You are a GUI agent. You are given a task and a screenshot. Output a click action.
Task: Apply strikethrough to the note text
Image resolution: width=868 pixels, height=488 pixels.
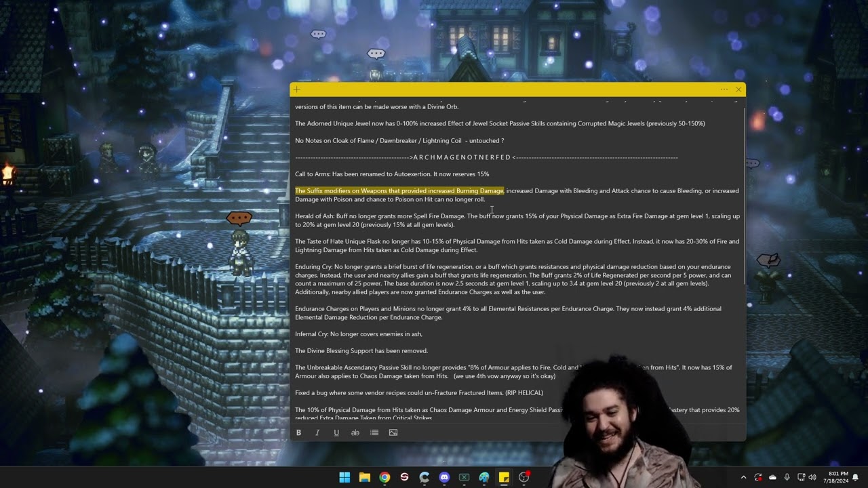pos(355,432)
